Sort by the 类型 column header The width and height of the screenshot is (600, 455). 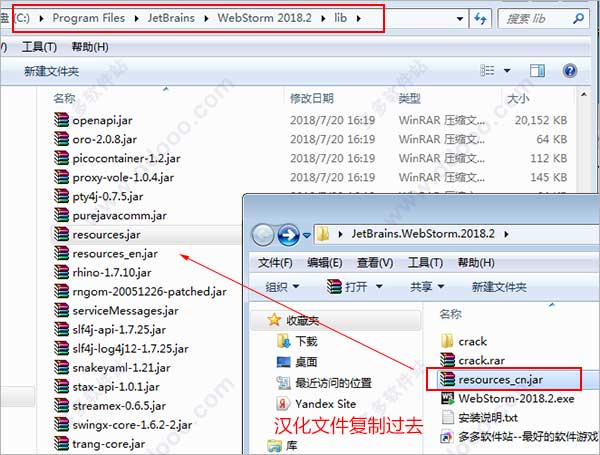point(409,98)
